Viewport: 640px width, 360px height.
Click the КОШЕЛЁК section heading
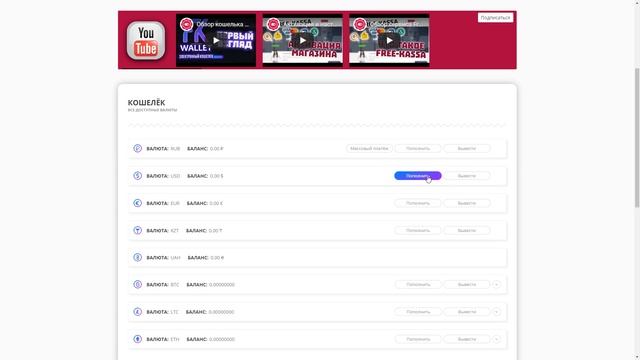[x=146, y=102]
